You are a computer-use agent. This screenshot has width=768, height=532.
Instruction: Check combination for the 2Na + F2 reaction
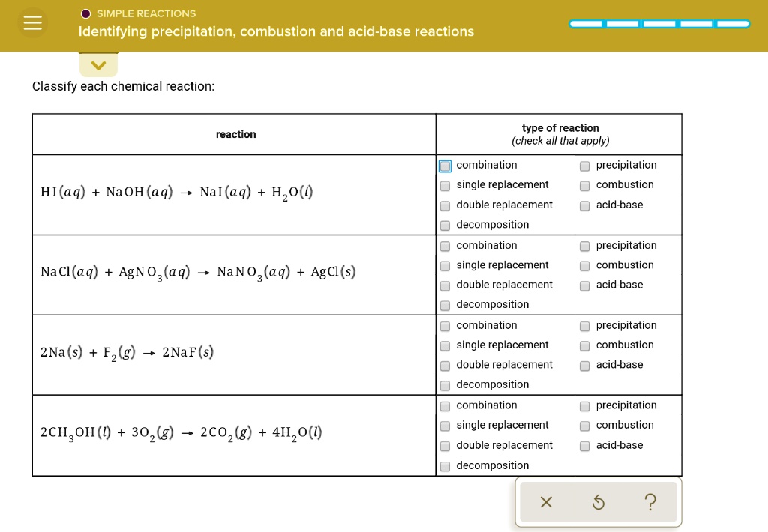tap(445, 325)
